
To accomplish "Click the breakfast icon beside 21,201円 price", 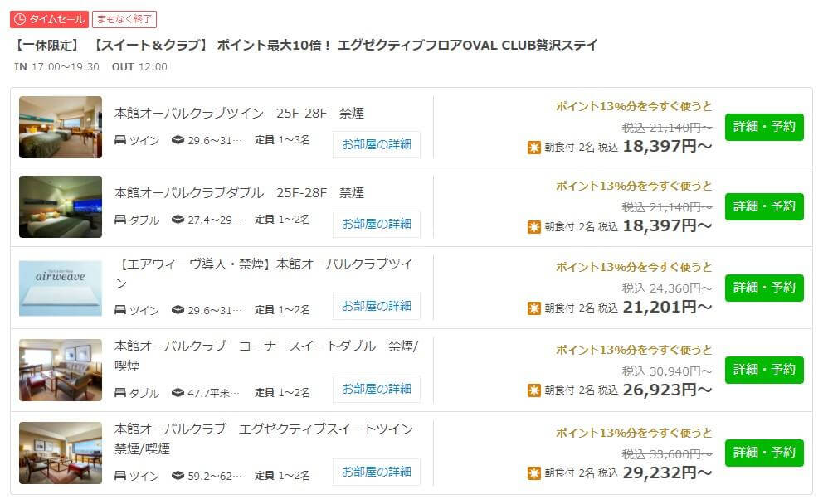I will [x=533, y=308].
